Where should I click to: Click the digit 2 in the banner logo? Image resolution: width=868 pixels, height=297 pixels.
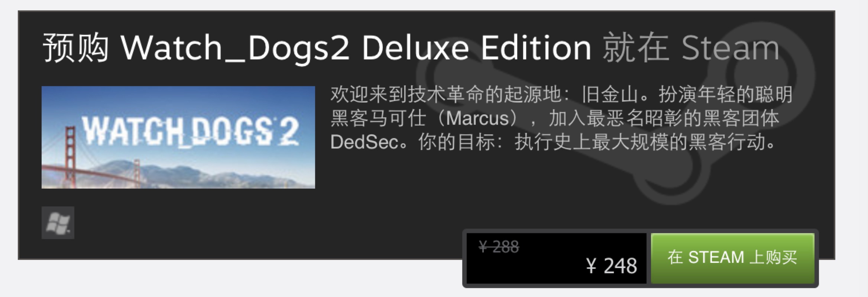point(288,131)
